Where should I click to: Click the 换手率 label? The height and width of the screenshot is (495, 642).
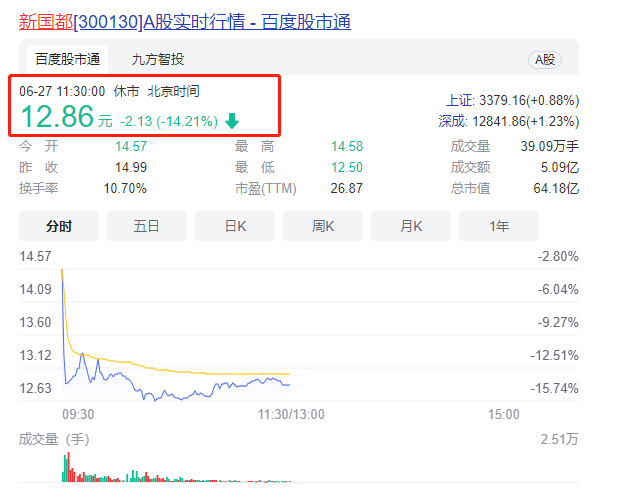[38, 188]
